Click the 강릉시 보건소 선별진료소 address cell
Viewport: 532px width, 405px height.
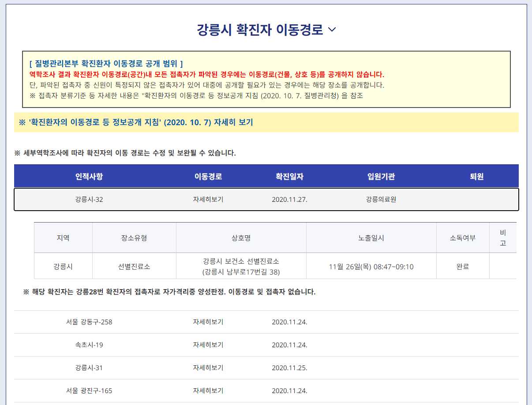click(241, 266)
